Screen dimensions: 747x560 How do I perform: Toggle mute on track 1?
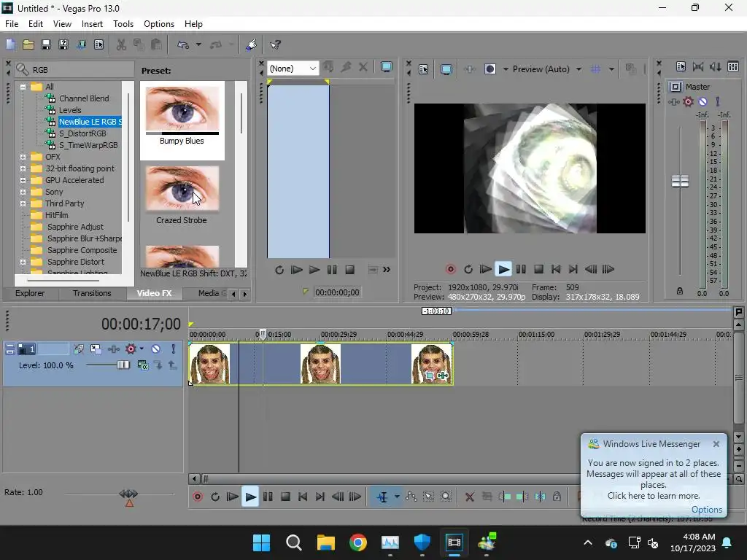(156, 349)
